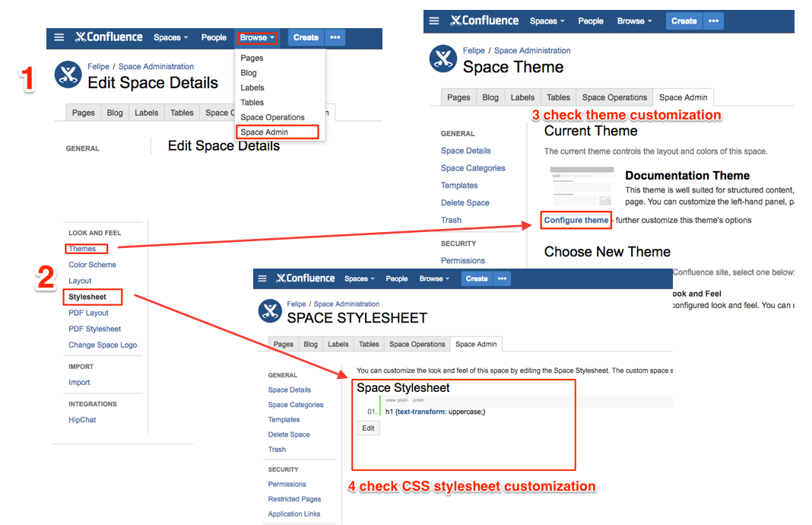Open Color Scheme under Look and Feel
Screen dimensions: 812x525
[92, 264]
